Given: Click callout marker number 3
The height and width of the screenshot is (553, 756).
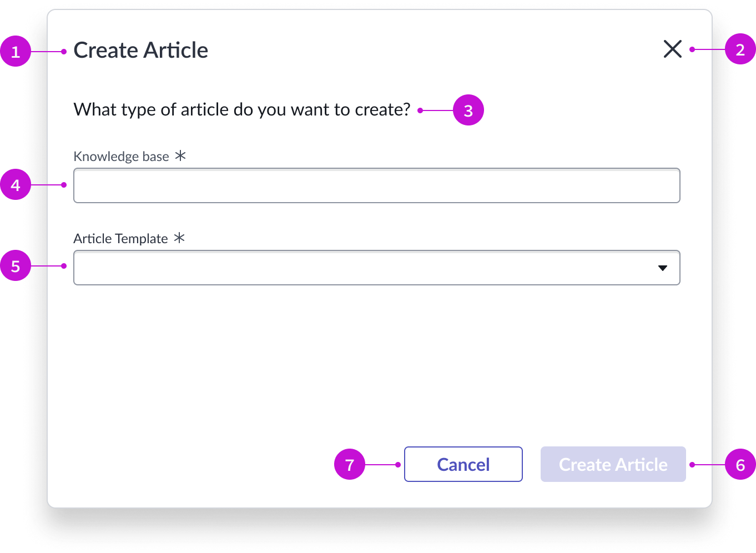Looking at the screenshot, I should pos(468,110).
